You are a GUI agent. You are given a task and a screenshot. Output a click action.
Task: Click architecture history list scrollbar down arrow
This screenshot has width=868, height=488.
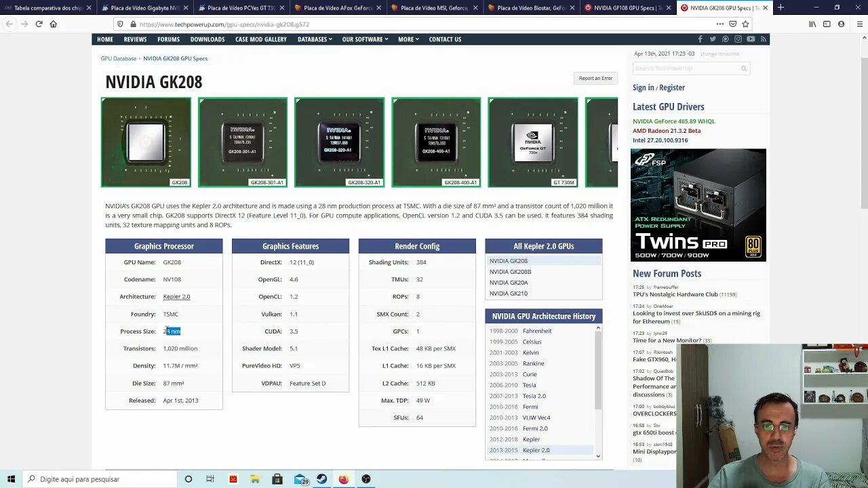coord(598,456)
